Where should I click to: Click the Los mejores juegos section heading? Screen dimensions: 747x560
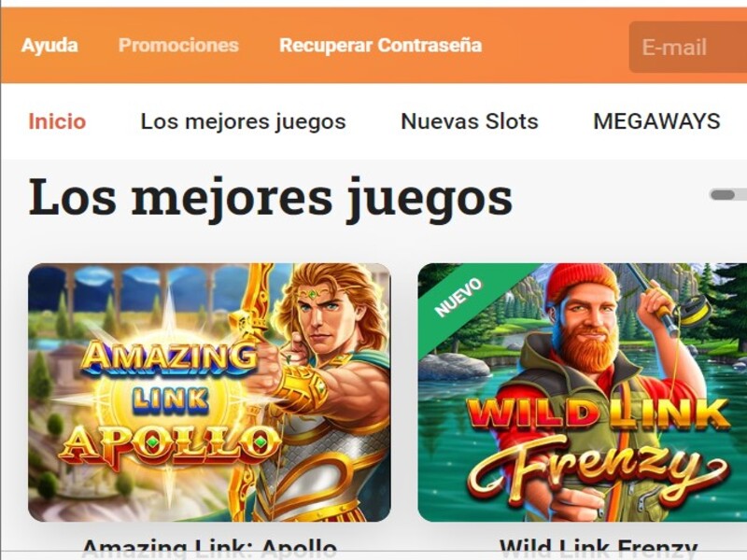coord(271,197)
